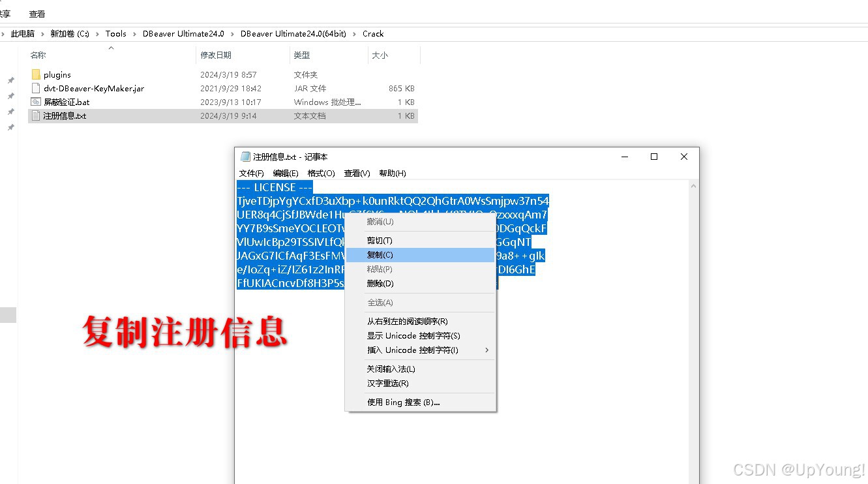Choose 剪切(T) in the context menu

[x=421, y=241]
